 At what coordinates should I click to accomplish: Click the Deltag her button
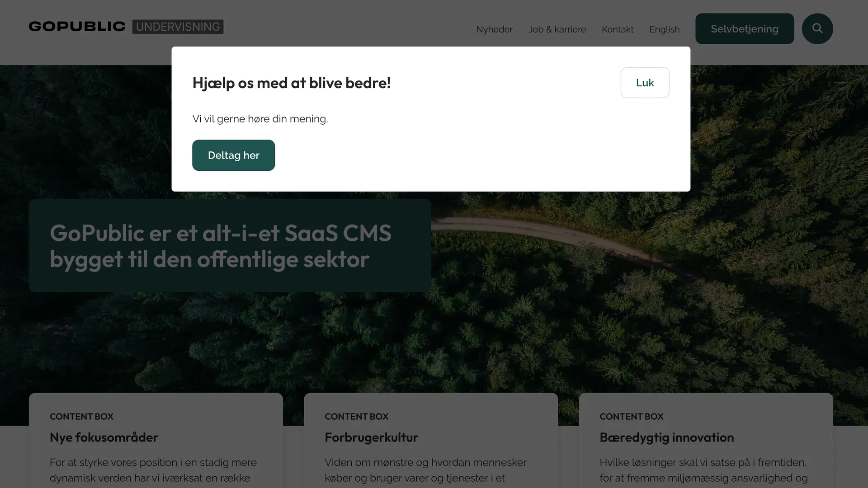pos(233,155)
